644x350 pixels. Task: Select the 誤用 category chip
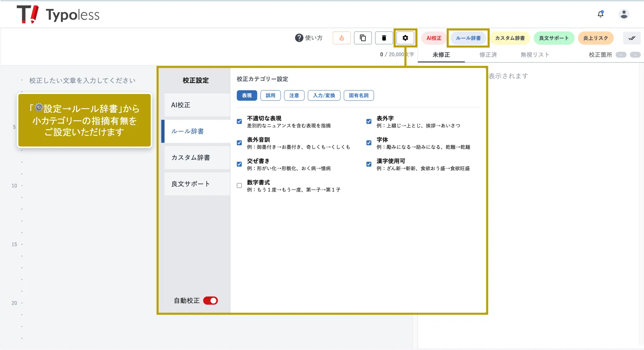(x=271, y=96)
